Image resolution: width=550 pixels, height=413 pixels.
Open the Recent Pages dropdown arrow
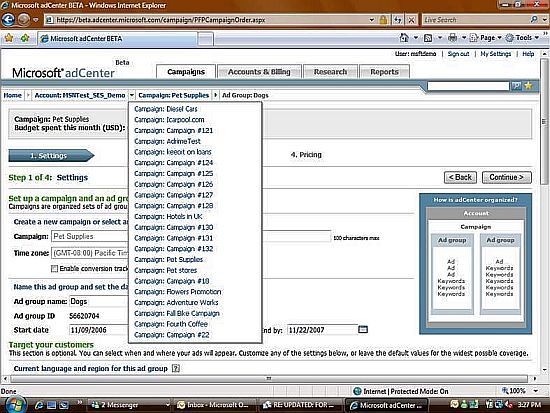(35, 20)
